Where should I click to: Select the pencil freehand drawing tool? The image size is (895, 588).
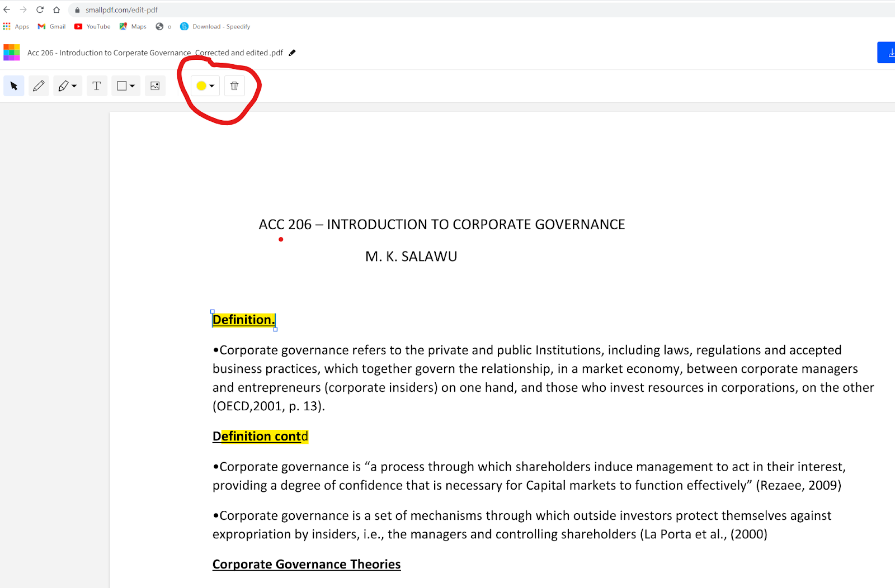pos(39,86)
